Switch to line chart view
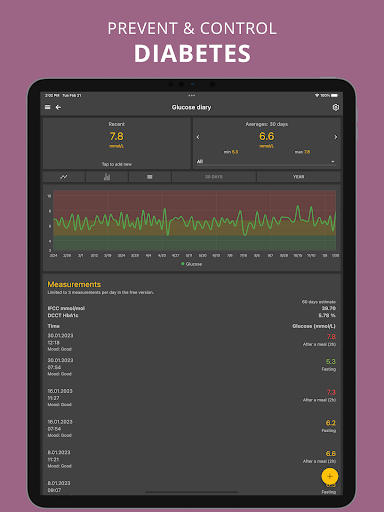This screenshot has width=384, height=512. click(64, 177)
